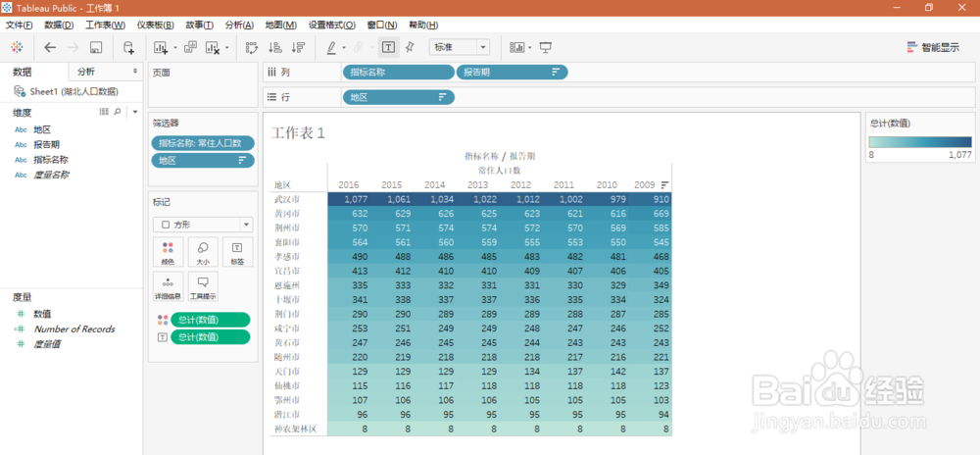Open 文件(F) menu
980x455 pixels.
(20, 25)
